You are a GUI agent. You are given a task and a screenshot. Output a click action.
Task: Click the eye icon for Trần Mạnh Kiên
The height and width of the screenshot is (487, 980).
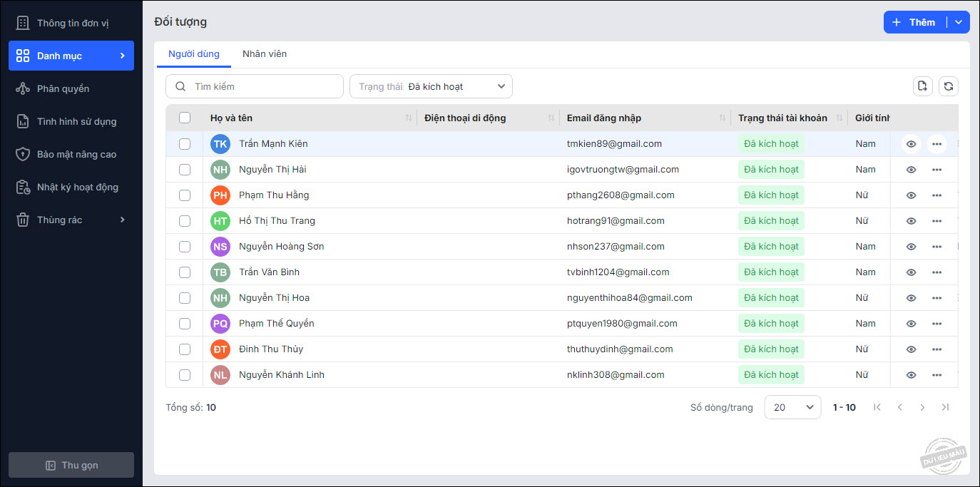pos(911,144)
